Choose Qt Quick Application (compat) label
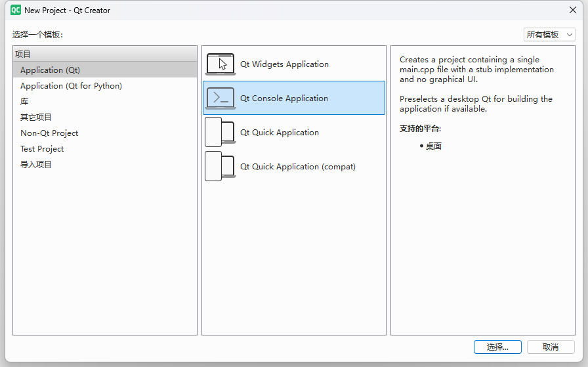The width and height of the screenshot is (588, 367). (x=298, y=167)
